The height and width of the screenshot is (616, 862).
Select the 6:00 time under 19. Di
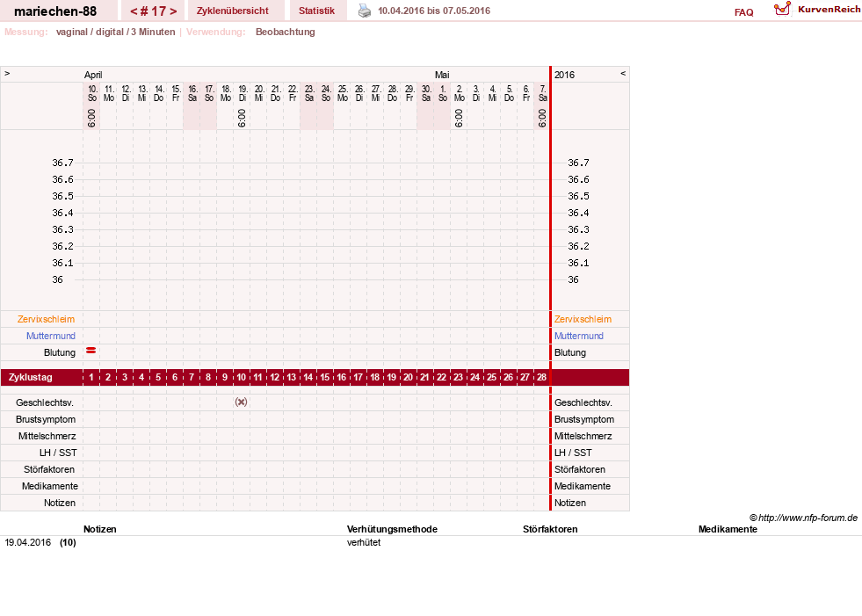[242, 119]
